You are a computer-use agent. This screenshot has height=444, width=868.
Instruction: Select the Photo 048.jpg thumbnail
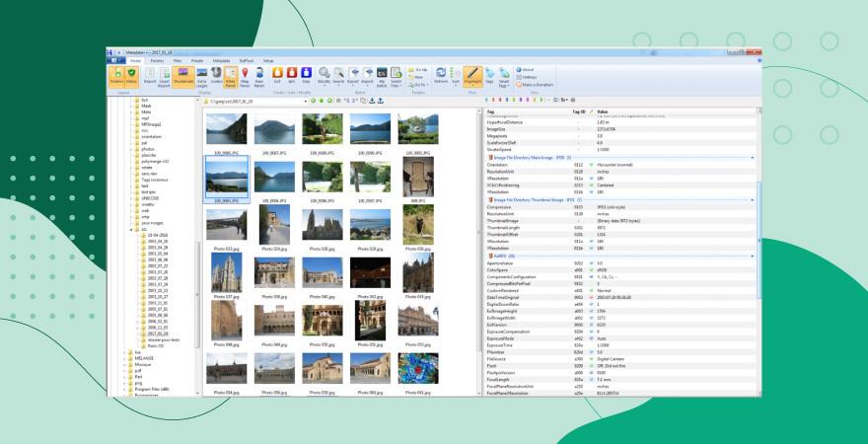[227, 320]
